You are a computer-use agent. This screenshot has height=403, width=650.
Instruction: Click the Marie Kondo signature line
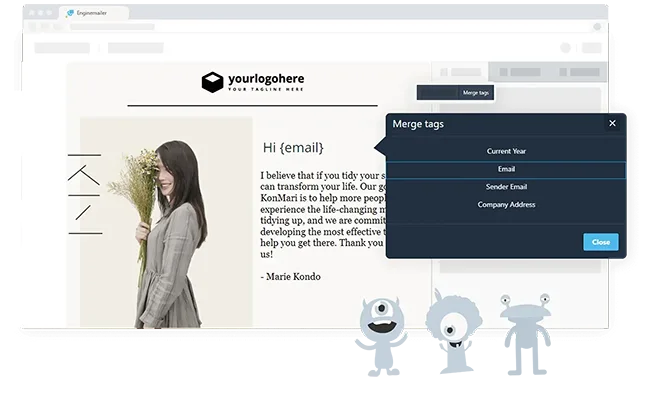(290, 276)
